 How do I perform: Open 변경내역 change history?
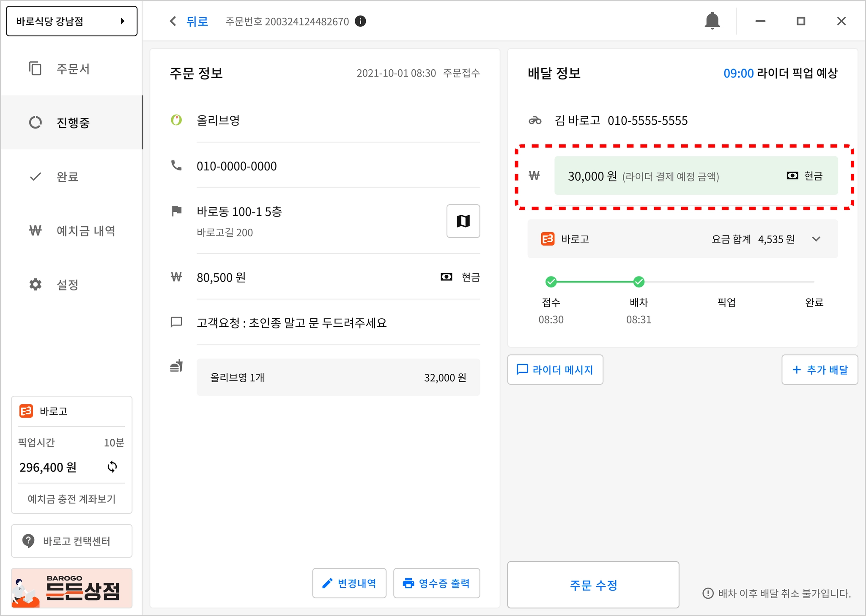tap(349, 583)
